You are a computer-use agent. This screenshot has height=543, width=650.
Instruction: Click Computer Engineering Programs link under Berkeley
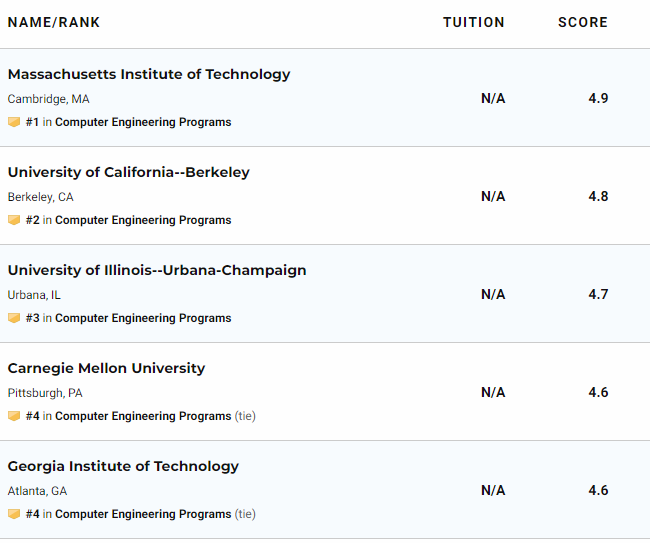143,220
